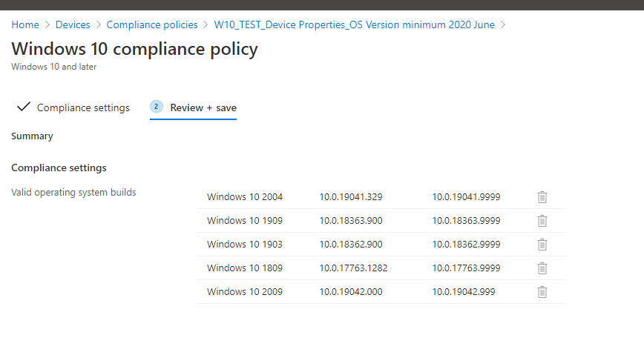Delete the Windows 10 1909 build row

542,221
